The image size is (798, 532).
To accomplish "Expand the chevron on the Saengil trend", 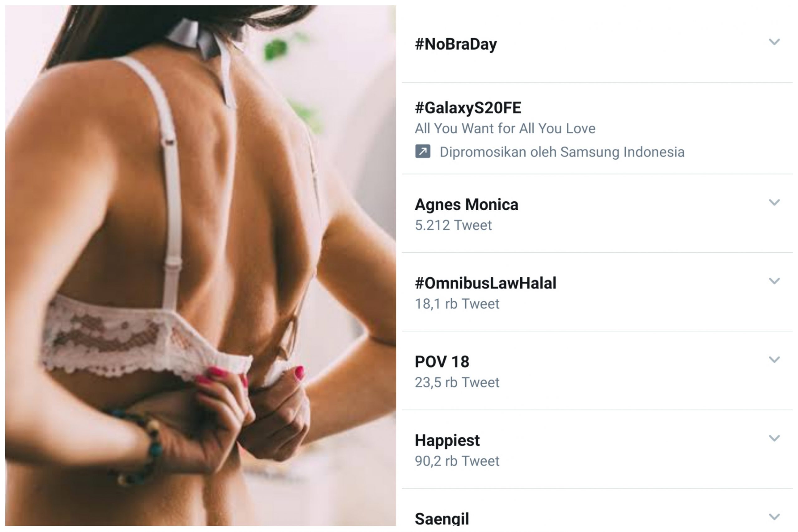I will coord(774,517).
